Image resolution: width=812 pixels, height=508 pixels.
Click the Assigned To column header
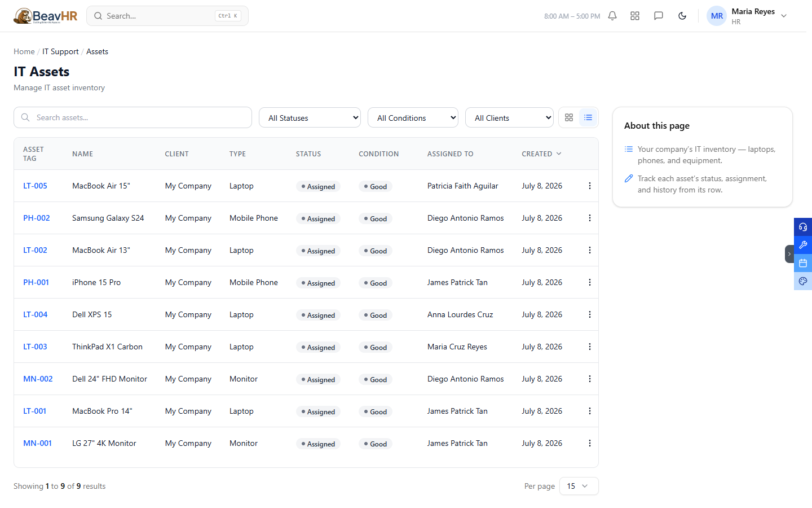[x=450, y=154]
